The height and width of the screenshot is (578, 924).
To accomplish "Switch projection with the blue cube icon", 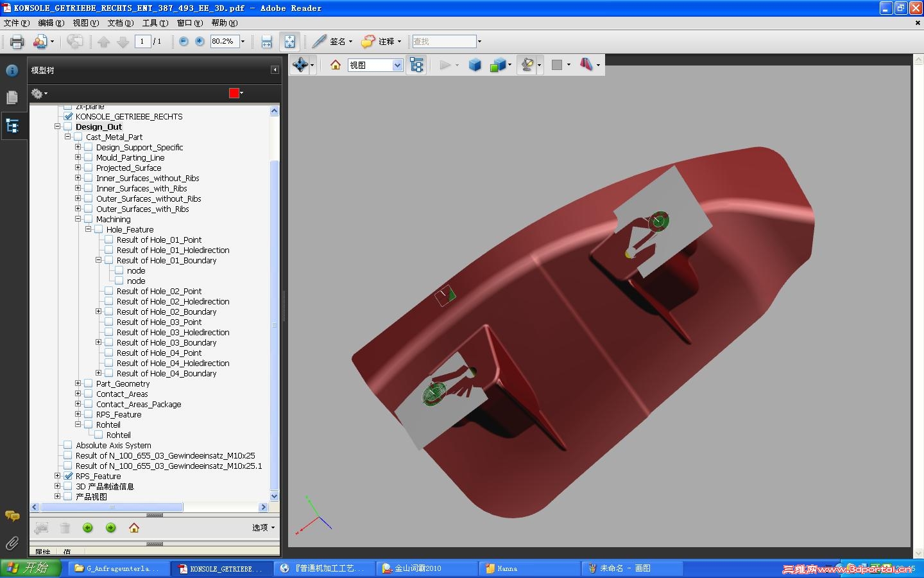I will coord(475,65).
